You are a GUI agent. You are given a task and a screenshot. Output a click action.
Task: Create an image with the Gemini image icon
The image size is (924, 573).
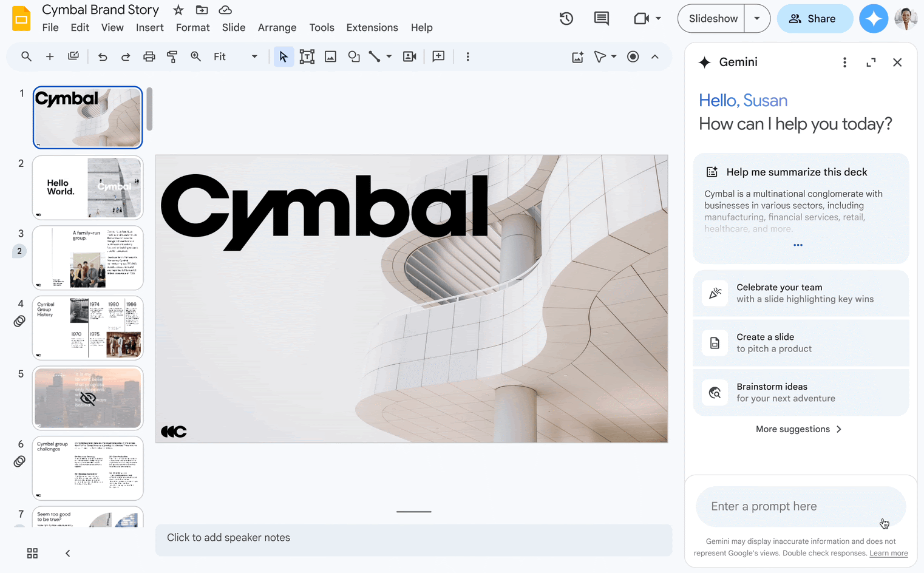[x=577, y=56]
